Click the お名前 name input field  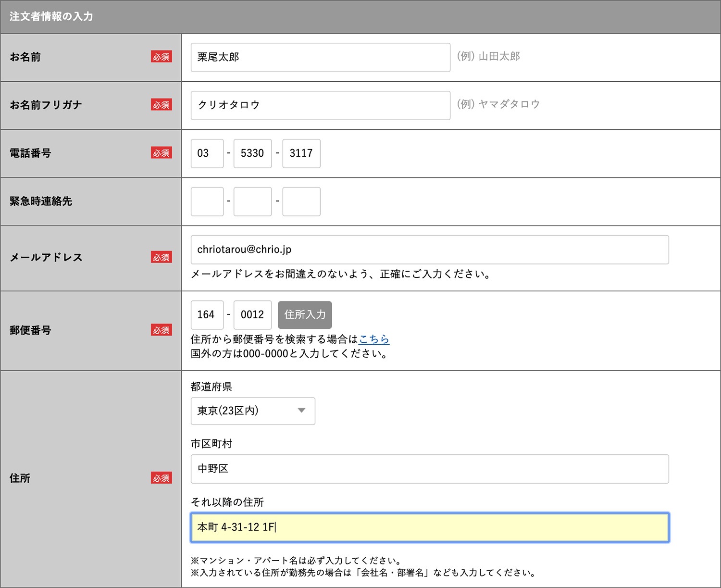coord(320,57)
